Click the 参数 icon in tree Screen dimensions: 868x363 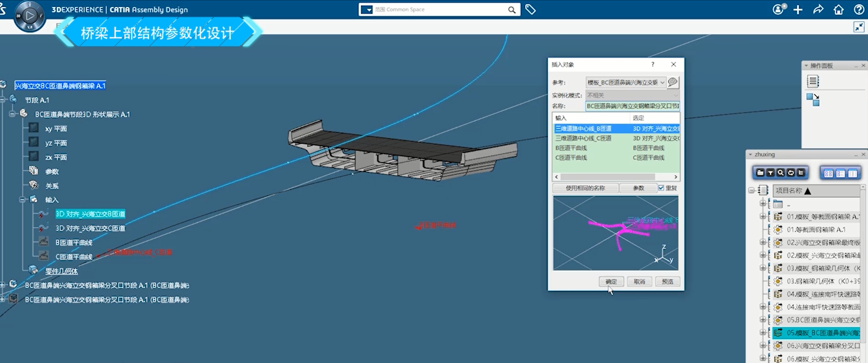[x=34, y=172]
